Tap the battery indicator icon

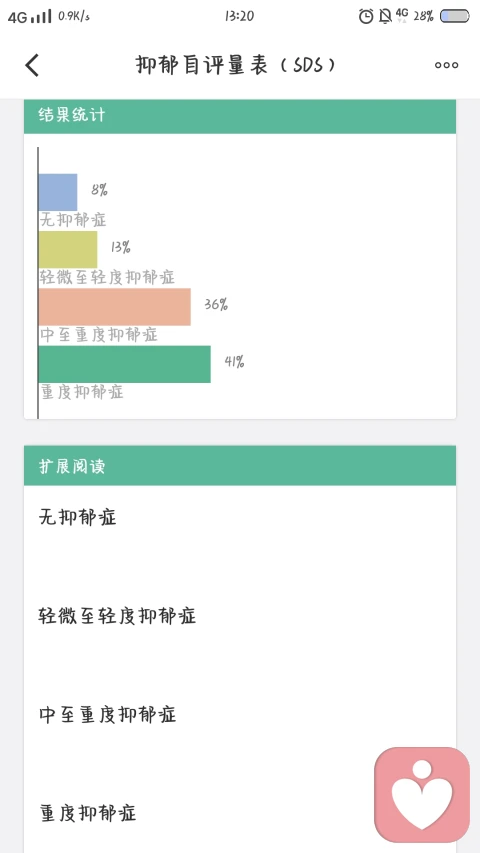point(454,16)
